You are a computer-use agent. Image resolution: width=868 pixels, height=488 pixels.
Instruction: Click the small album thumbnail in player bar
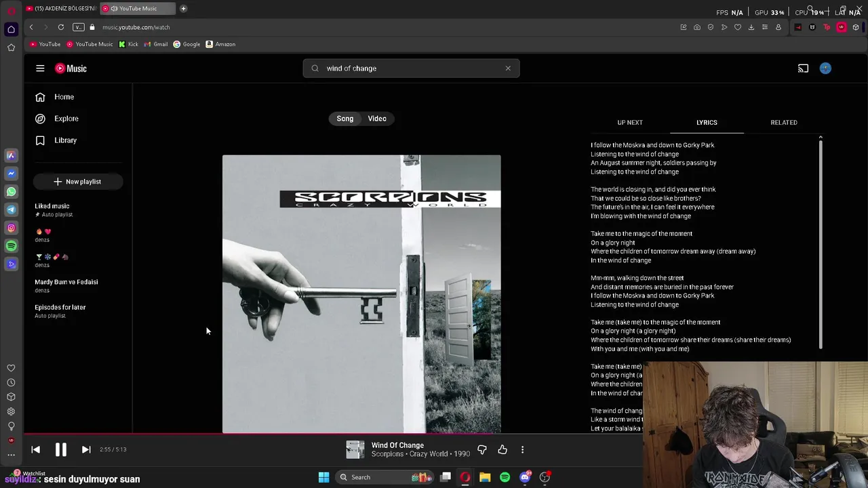(355, 449)
